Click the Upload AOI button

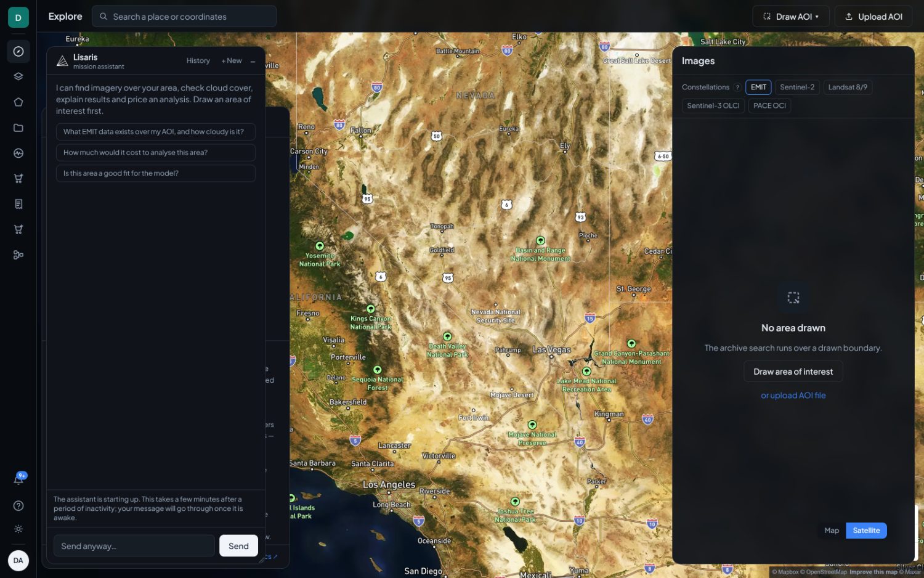point(873,17)
